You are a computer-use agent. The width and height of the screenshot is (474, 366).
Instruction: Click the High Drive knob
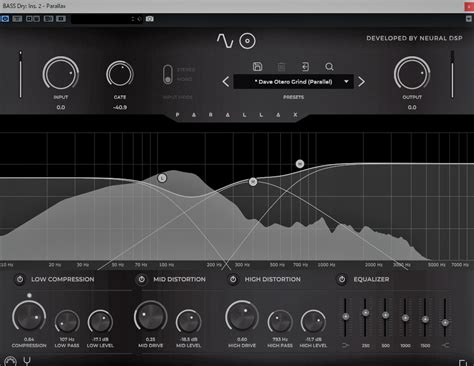pyautogui.click(x=242, y=317)
